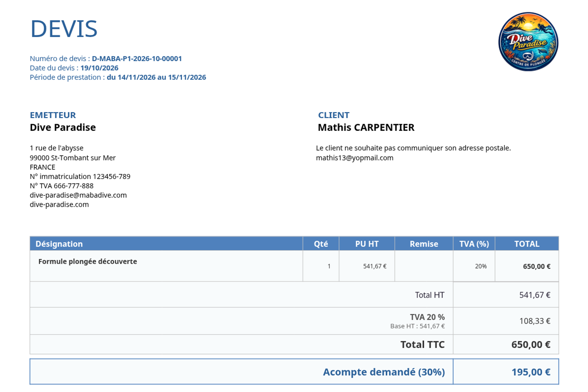Click the TVA (%) column header

474,244
